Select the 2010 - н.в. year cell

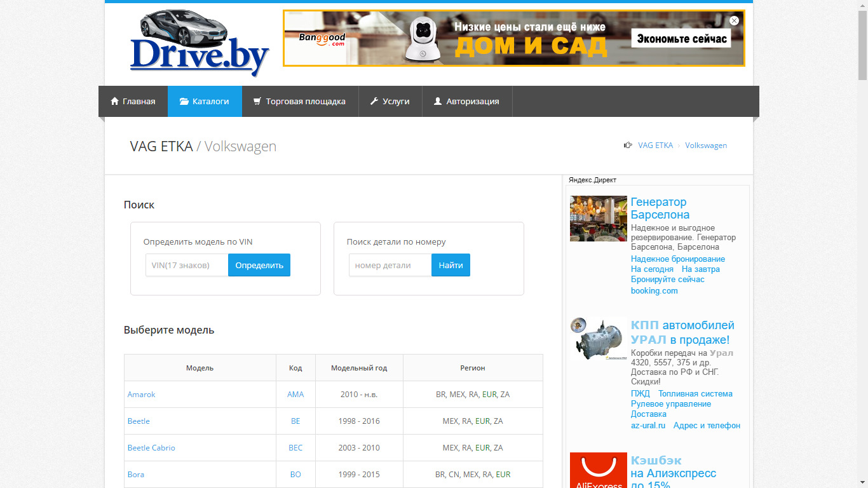point(359,395)
